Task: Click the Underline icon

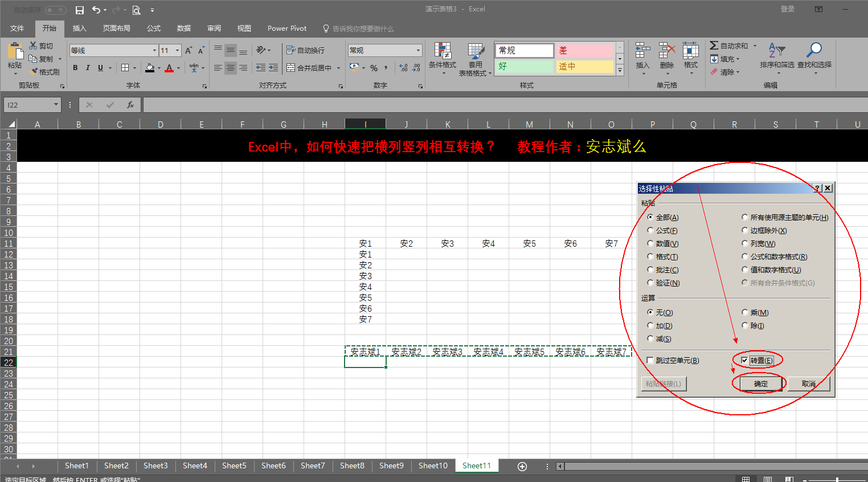Action: [100, 68]
